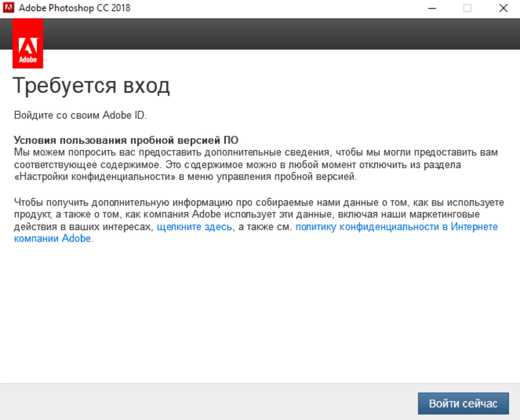
Task: Minimize the Photoshop sign-in window
Action: tap(432, 8)
